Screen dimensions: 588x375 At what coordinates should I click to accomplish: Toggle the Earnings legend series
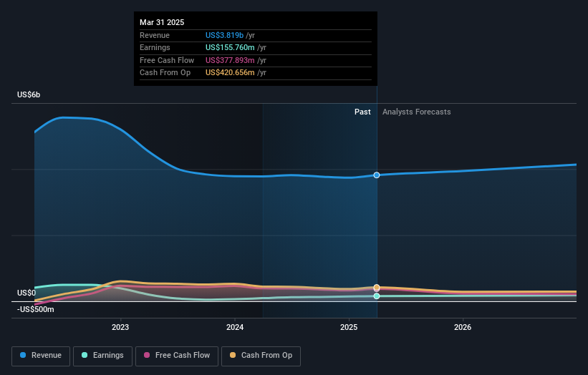point(102,356)
